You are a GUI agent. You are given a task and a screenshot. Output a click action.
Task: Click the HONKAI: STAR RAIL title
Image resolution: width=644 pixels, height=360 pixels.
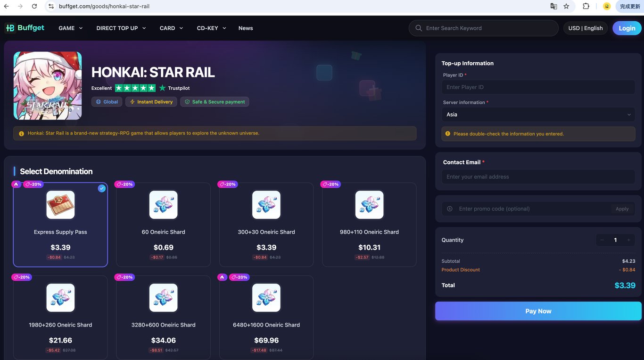click(153, 72)
